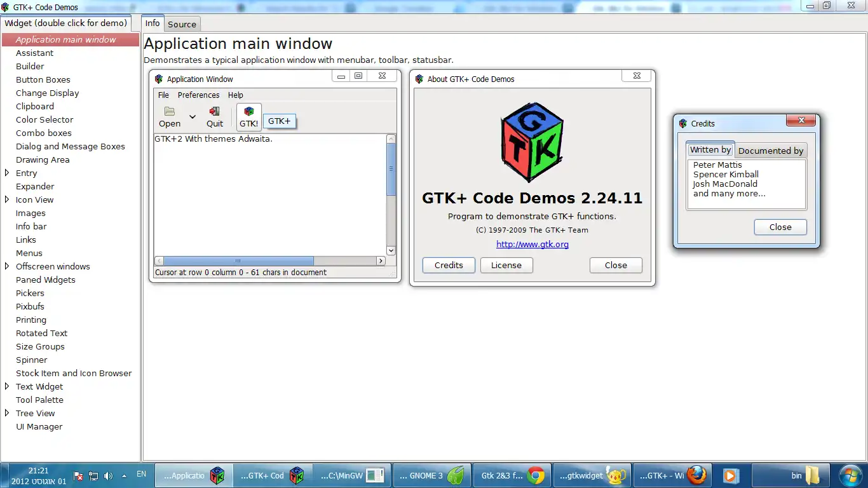868x488 pixels.
Task: Open the bin folder in the taskbar
Action: pos(791,475)
